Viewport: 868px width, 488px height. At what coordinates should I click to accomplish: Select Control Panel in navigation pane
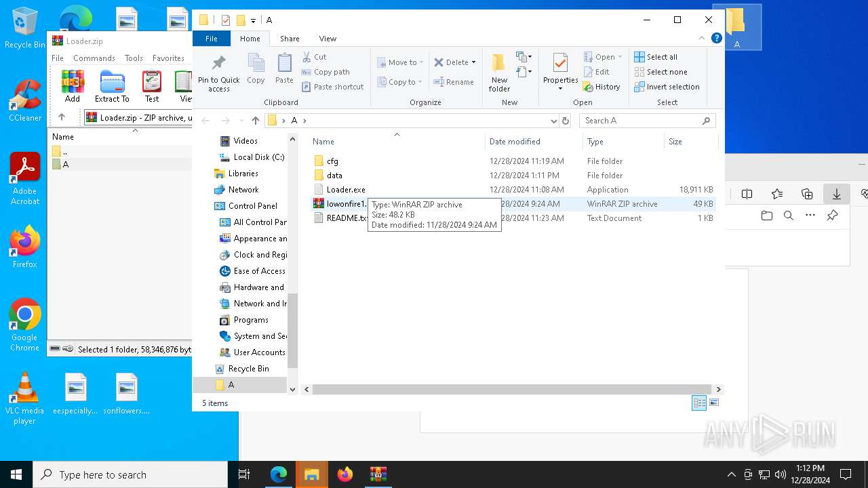[x=245, y=206]
